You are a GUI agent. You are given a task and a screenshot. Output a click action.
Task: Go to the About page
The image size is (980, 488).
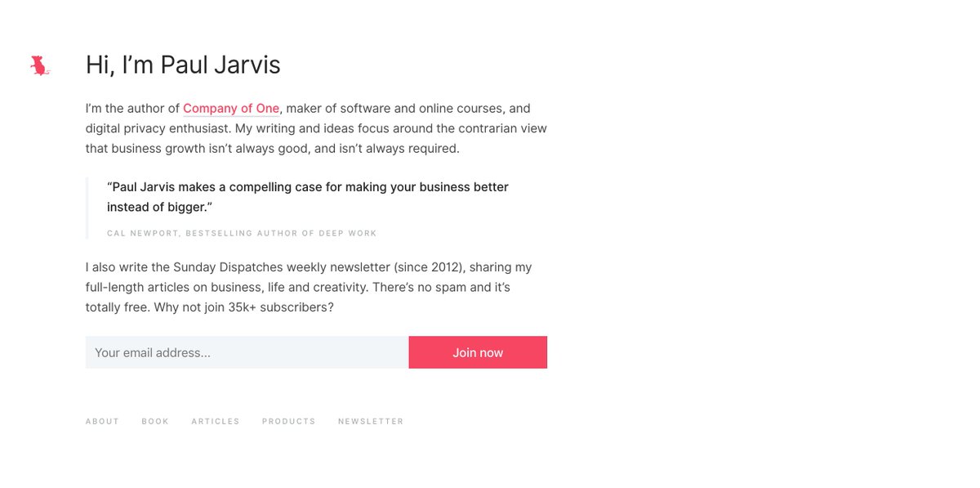(x=102, y=422)
